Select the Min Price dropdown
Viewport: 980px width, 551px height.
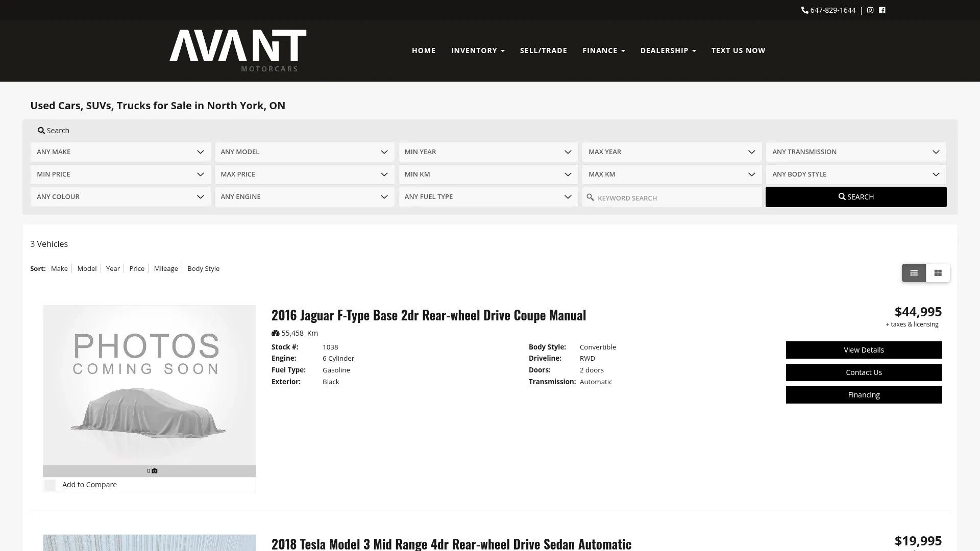click(120, 174)
